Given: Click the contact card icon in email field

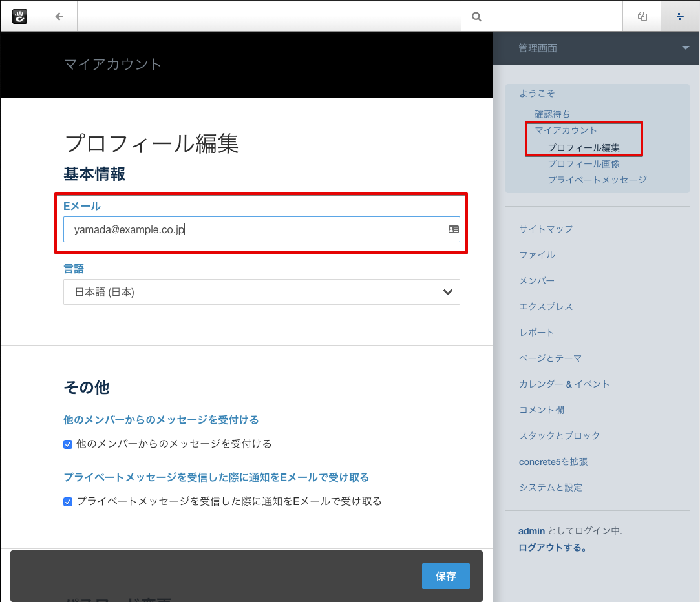Looking at the screenshot, I should point(453,229).
